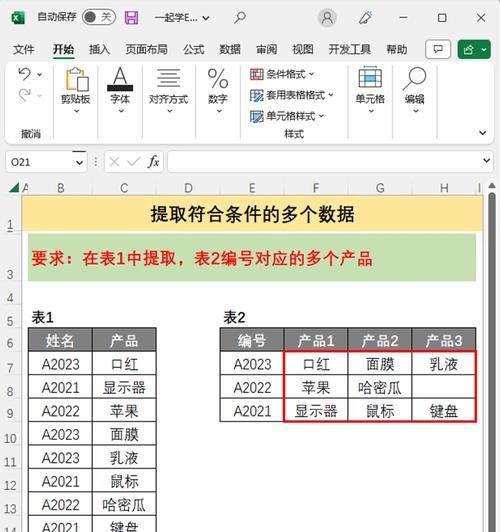Switch to the 开始 tab
This screenshot has height=532, width=500.
(x=63, y=50)
